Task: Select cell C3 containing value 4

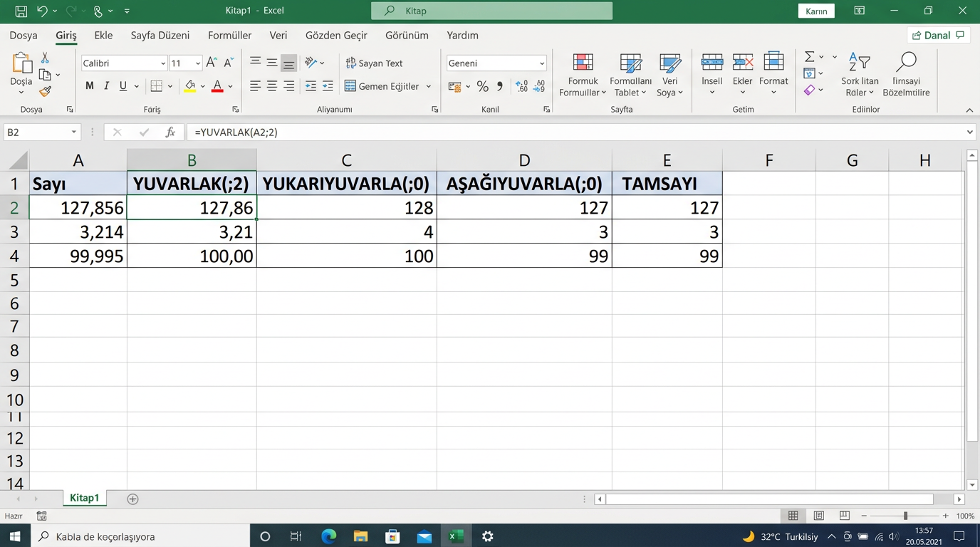Action: [x=346, y=231]
